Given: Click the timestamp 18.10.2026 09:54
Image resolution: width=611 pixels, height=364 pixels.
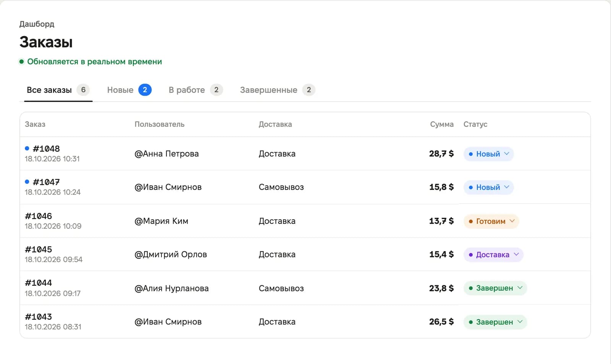Looking at the screenshot, I should (x=53, y=260).
